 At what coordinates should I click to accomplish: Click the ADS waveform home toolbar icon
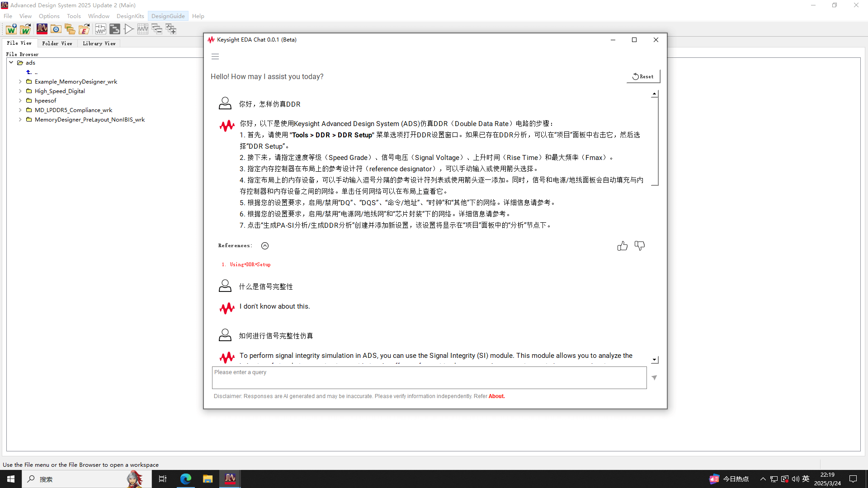tap(42, 29)
